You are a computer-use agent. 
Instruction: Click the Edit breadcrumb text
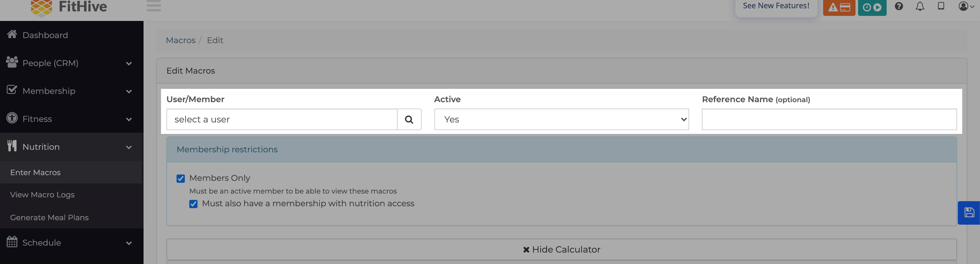pyautogui.click(x=215, y=40)
